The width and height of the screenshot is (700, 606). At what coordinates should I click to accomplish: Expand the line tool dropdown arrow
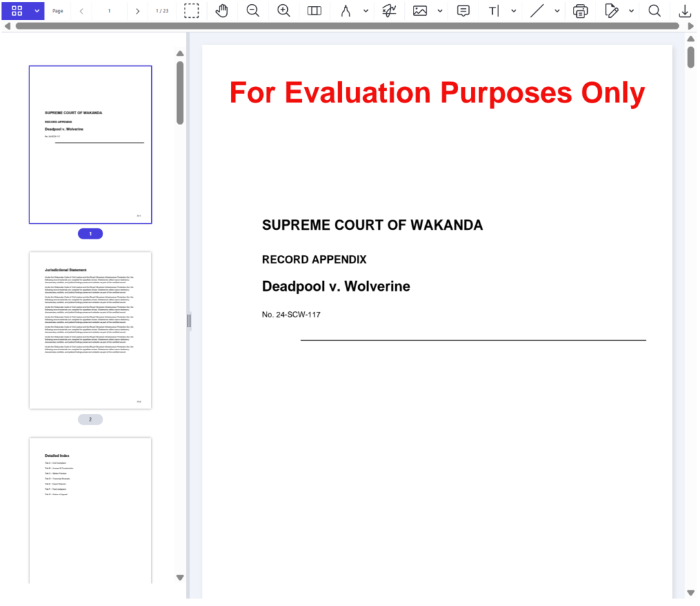pyautogui.click(x=557, y=11)
